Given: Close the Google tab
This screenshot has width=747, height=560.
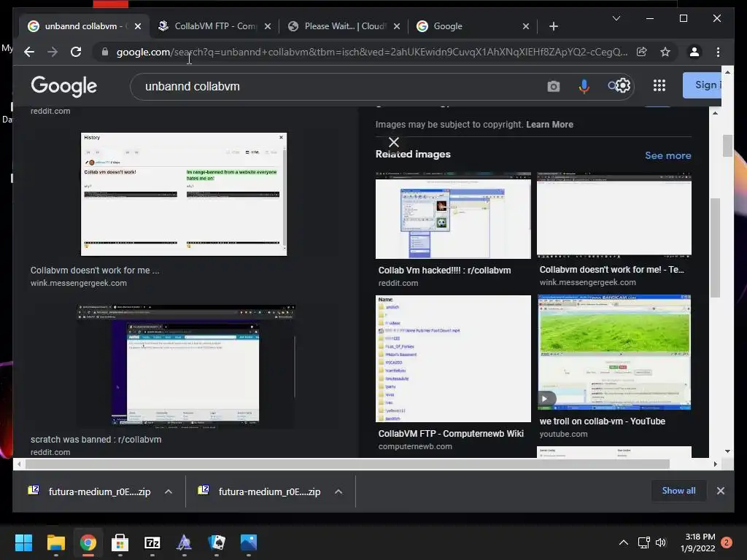Looking at the screenshot, I should click(x=526, y=26).
